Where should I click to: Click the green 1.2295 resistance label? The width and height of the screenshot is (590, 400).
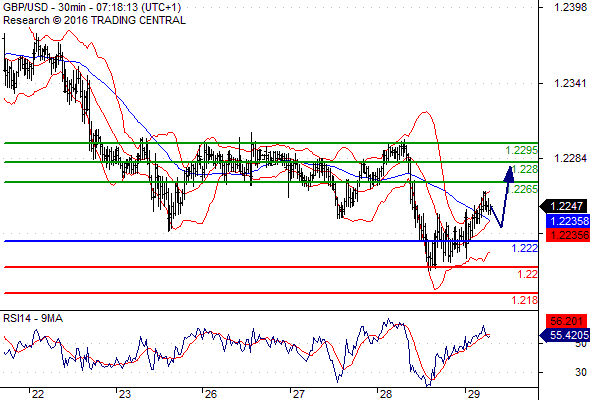coord(521,151)
